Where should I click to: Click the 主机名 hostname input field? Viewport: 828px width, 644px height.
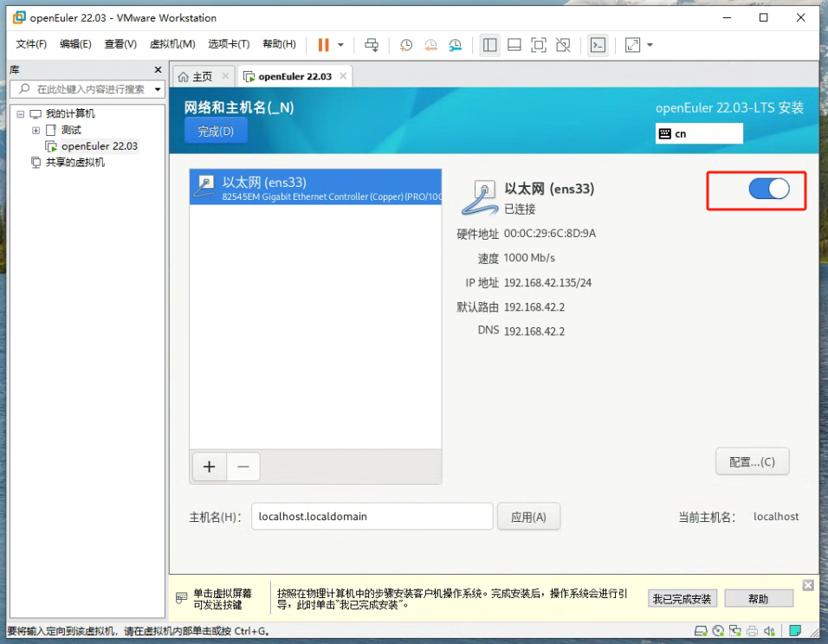(x=372, y=516)
